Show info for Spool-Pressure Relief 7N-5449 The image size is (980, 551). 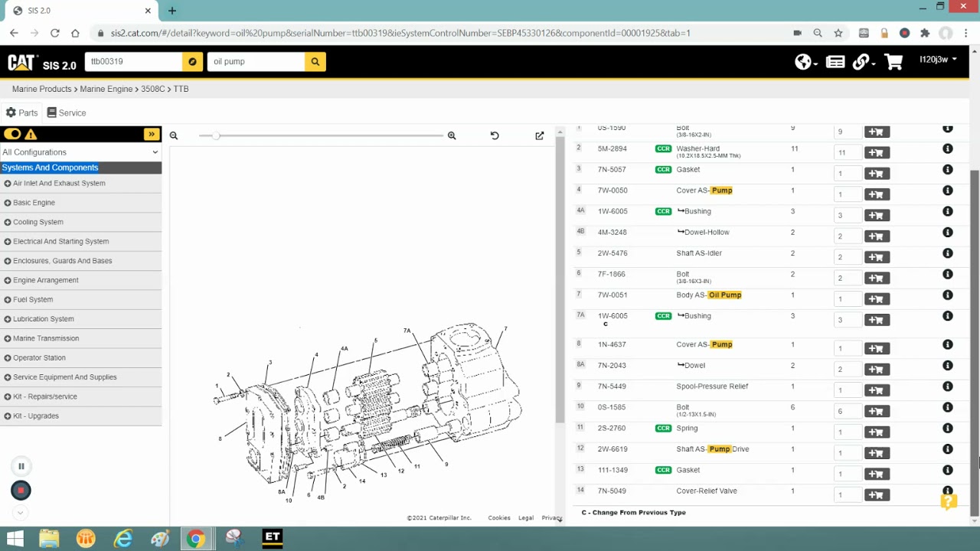point(948,386)
